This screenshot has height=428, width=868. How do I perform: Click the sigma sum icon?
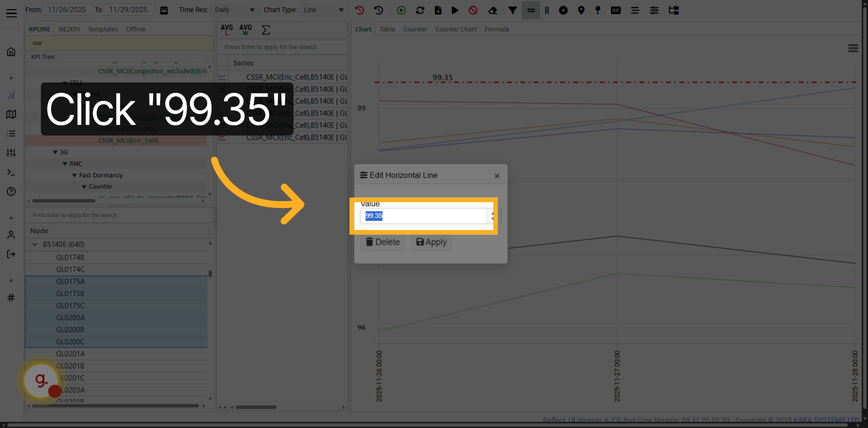click(x=266, y=30)
